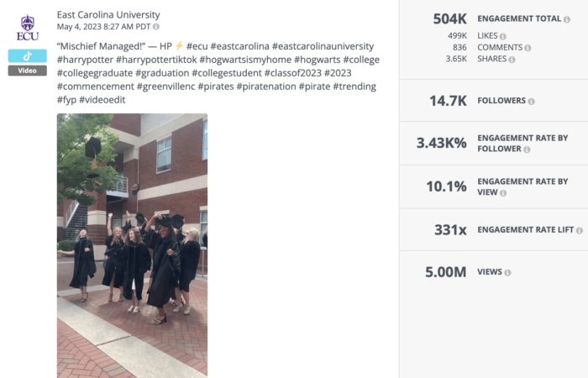Click info icon for Engagement Rate by Follower
Image resolution: width=588 pixels, height=378 pixels.
tap(526, 150)
